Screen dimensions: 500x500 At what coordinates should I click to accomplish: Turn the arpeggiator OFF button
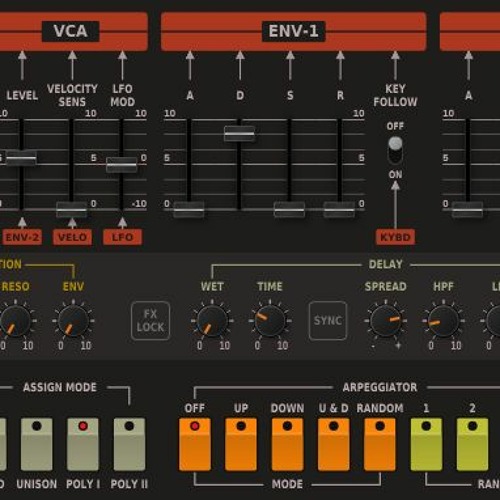[195, 444]
